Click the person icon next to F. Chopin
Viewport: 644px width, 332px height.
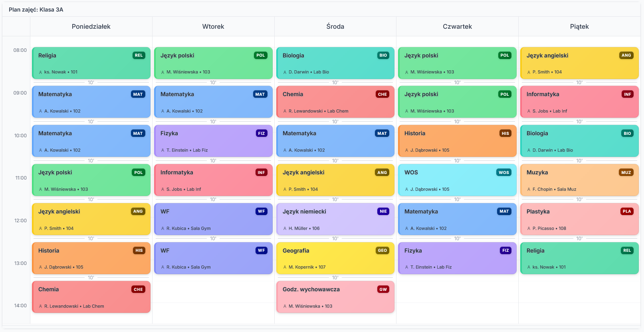point(529,190)
